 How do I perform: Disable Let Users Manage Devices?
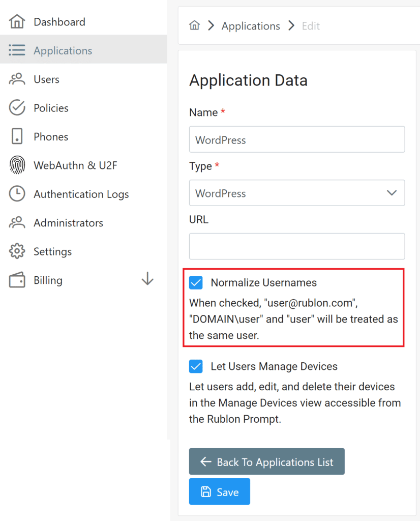[x=196, y=366]
